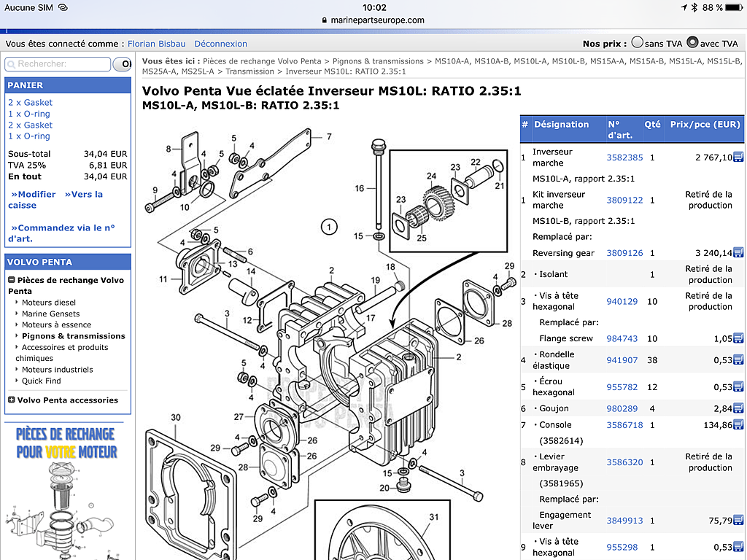Add Flange screw 984743 to cart
The height and width of the screenshot is (560, 747).
738,338
